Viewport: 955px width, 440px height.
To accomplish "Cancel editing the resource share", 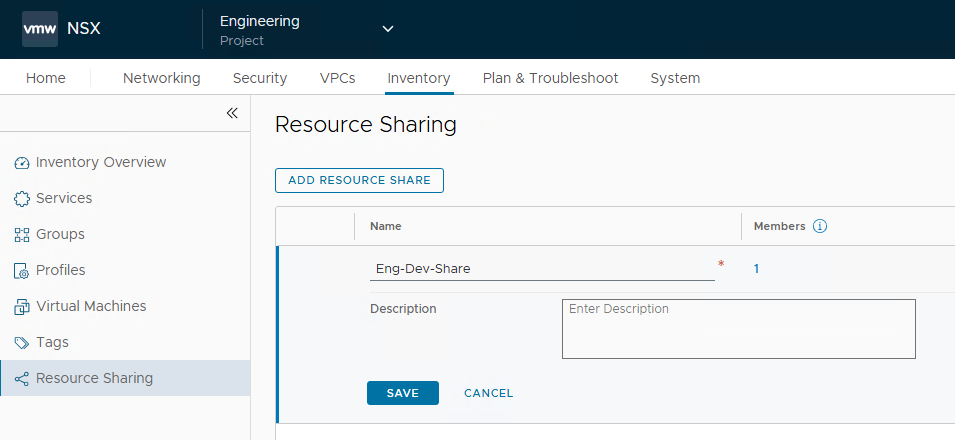I will coord(488,393).
